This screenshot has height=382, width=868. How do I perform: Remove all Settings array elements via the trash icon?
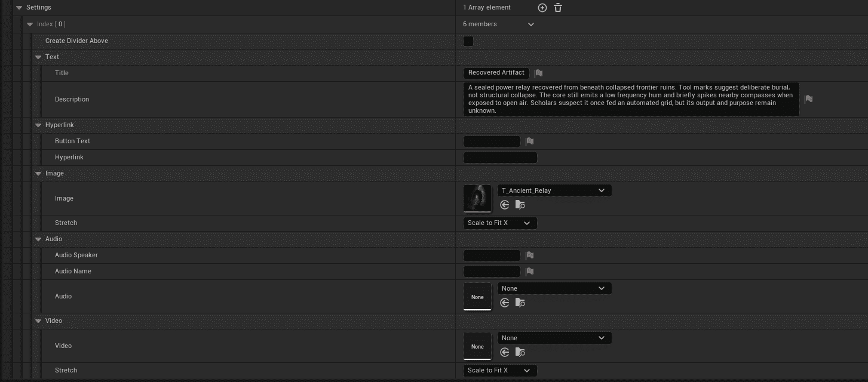[x=558, y=8]
